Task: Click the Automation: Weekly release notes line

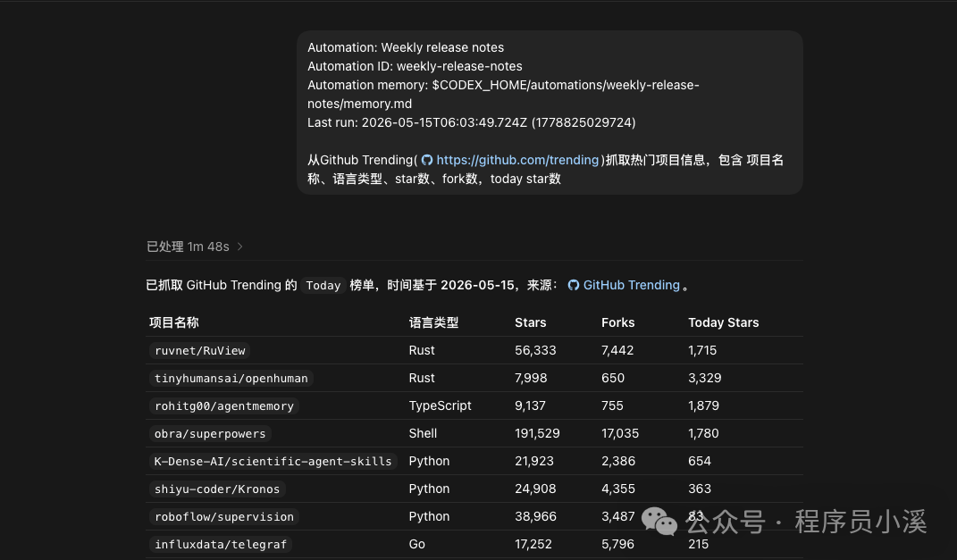Action: (406, 47)
